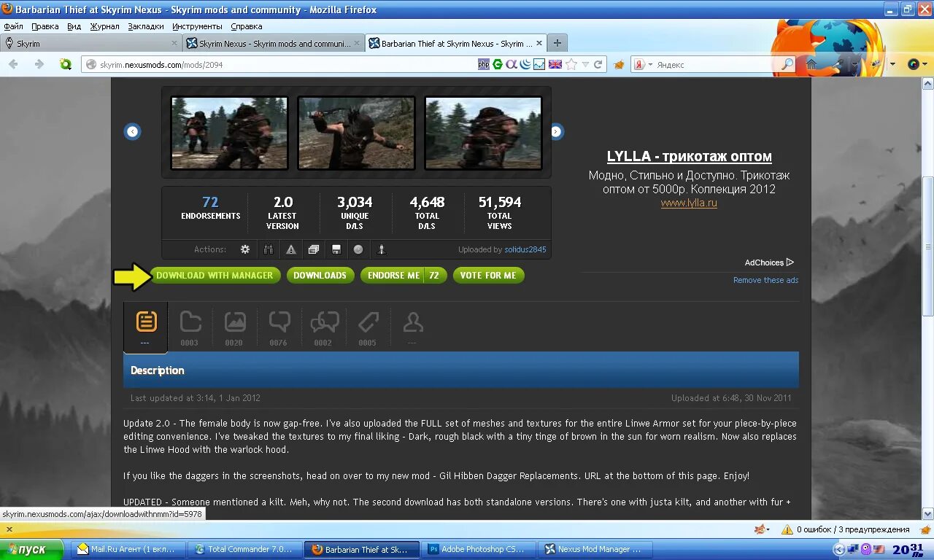Click the LYLLA ad headline
This screenshot has height=560, width=934.
click(690, 157)
